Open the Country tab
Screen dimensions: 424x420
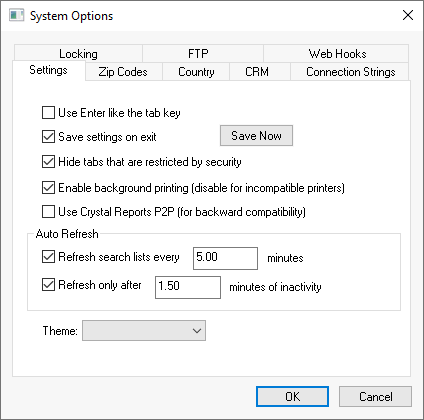pos(196,72)
